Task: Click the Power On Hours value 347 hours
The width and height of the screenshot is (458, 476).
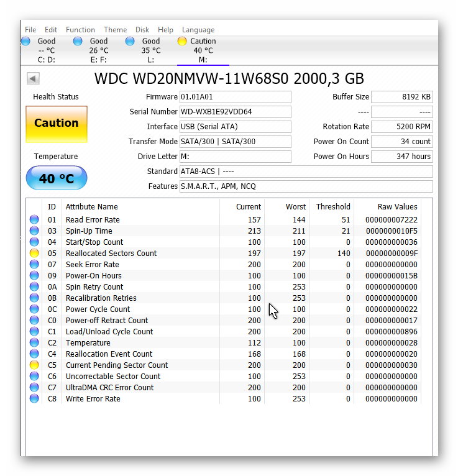Action: coord(402,157)
